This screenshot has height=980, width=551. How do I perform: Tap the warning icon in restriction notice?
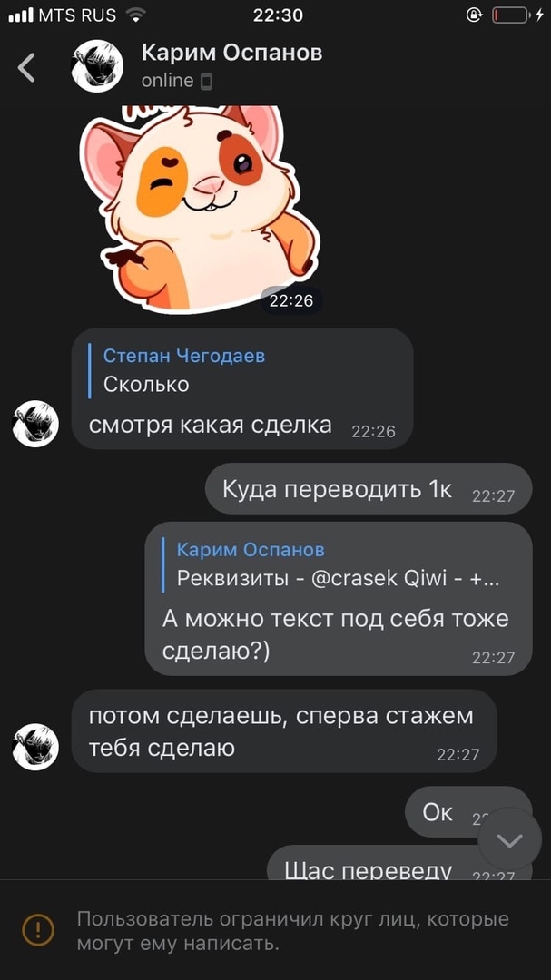point(38,930)
